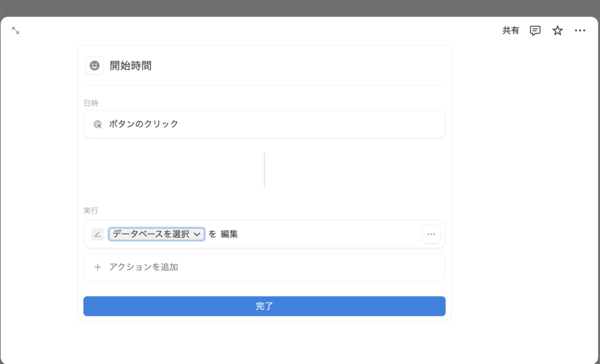This screenshot has height=364, width=600.
Task: Click the chevron arrow on the database selector
Action: (x=197, y=235)
